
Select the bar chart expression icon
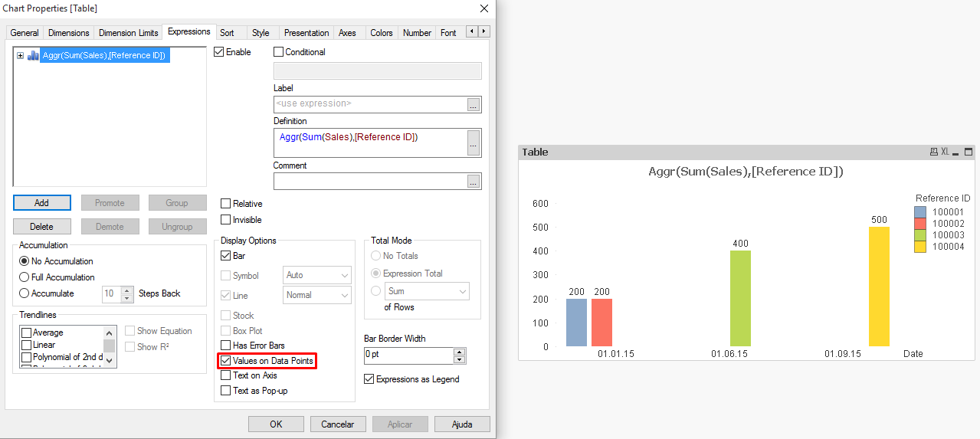(33, 55)
